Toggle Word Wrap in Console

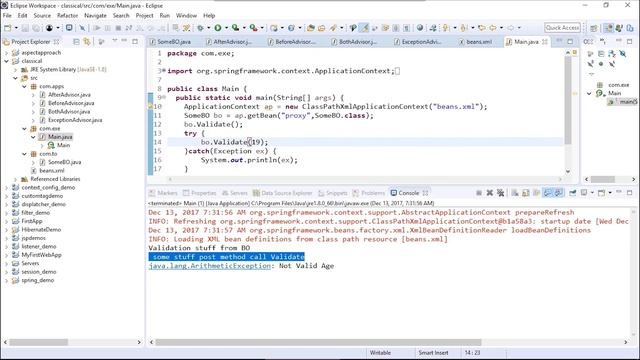click(536, 193)
